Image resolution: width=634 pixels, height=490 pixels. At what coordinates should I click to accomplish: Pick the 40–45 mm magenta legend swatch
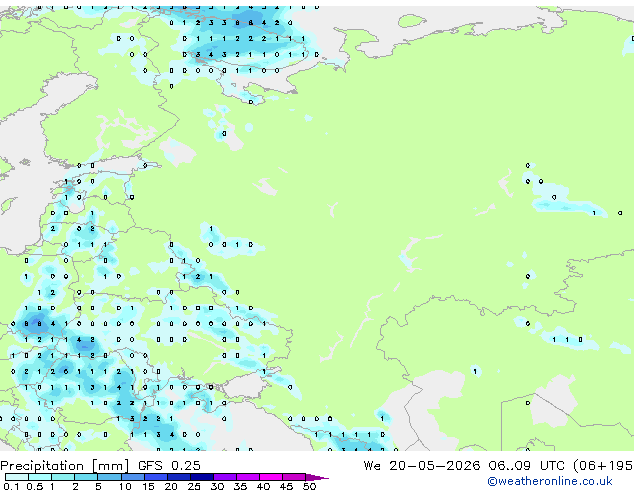point(271,477)
